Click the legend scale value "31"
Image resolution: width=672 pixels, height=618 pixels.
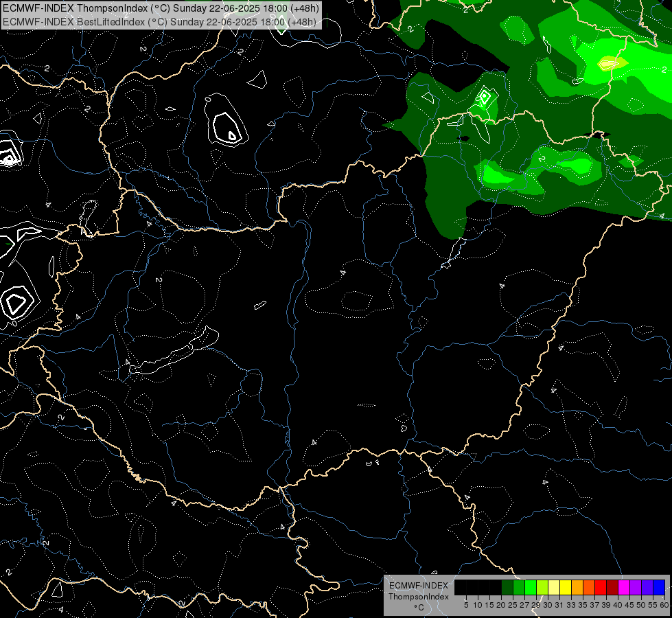559,605
